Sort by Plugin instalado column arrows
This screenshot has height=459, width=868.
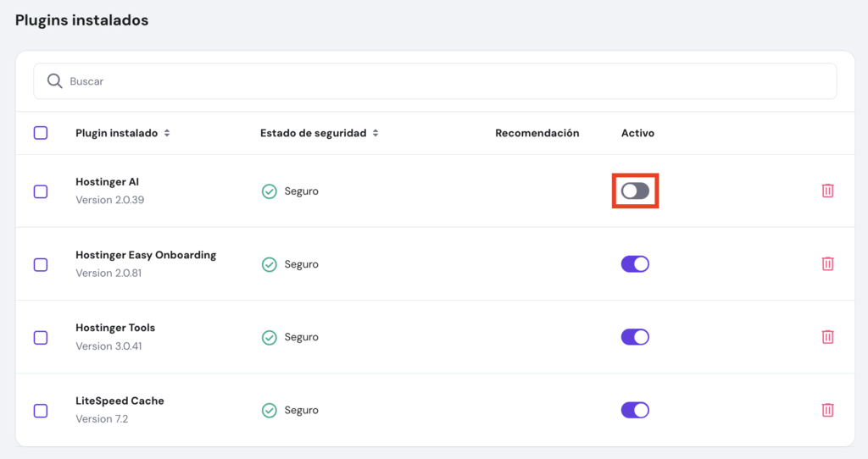(167, 133)
